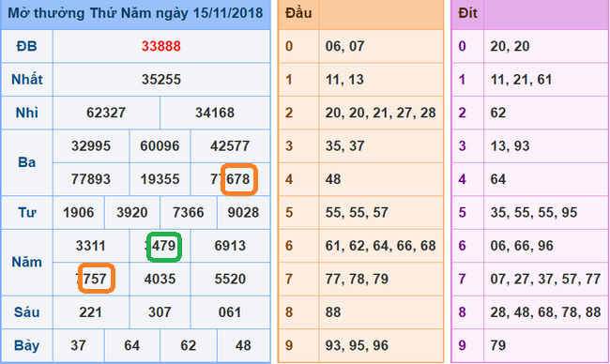The image size is (610, 364).
Task: Select '20, 20, 21, 27, 28' in Đầu table
Action: click(380, 113)
